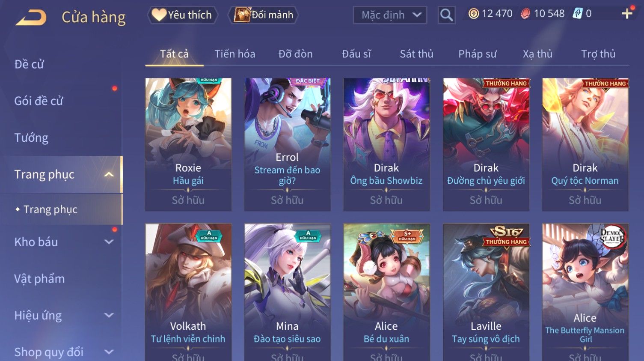
Task: Go to Tướng in sidebar
Action: tap(31, 138)
